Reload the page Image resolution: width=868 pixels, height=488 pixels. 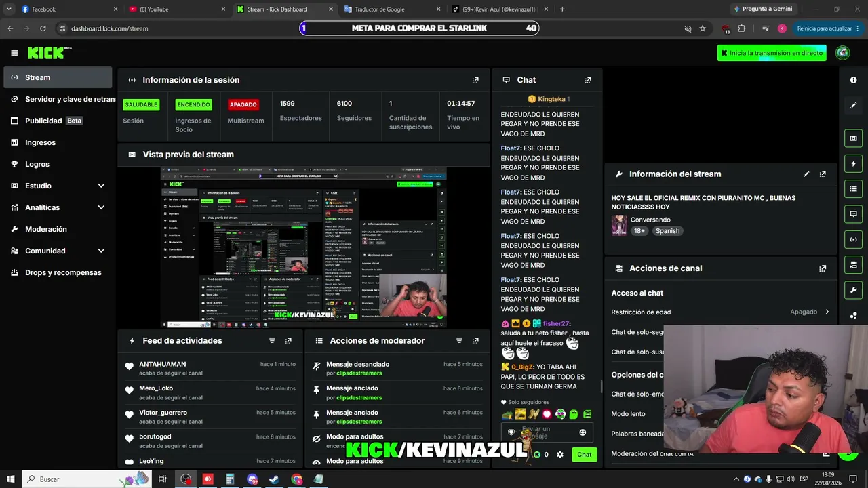coord(43,28)
